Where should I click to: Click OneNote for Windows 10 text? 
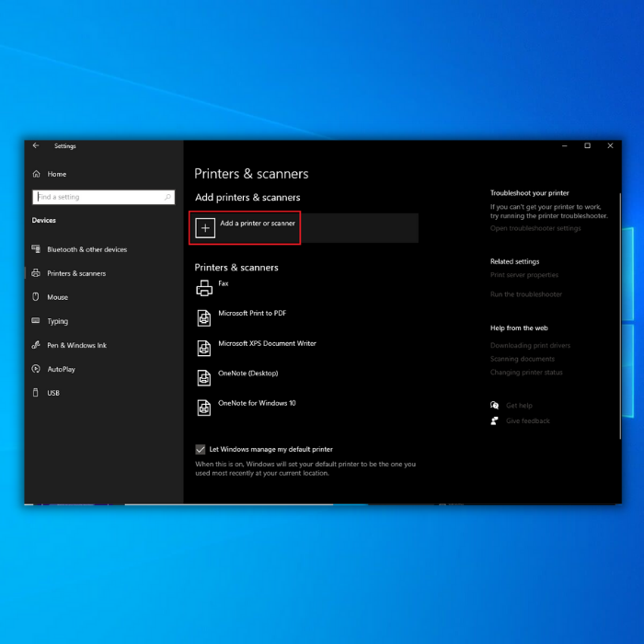257,403
